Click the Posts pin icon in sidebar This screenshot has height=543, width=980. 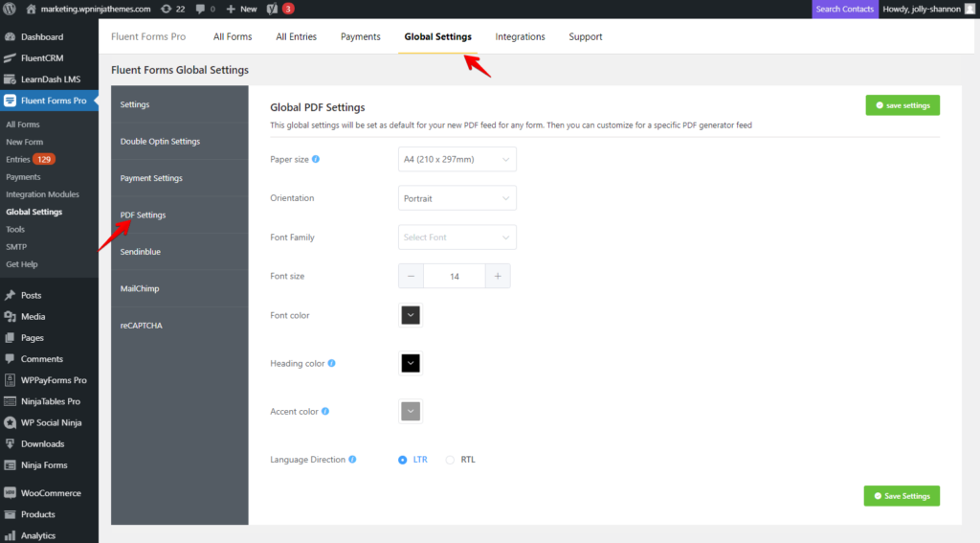pos(10,295)
